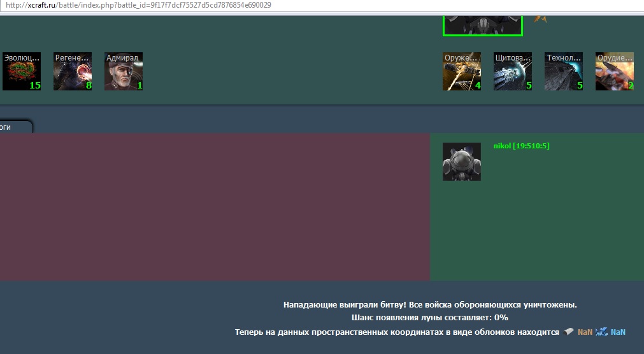Select the Эволюц... technology icon with level 15

(x=22, y=71)
